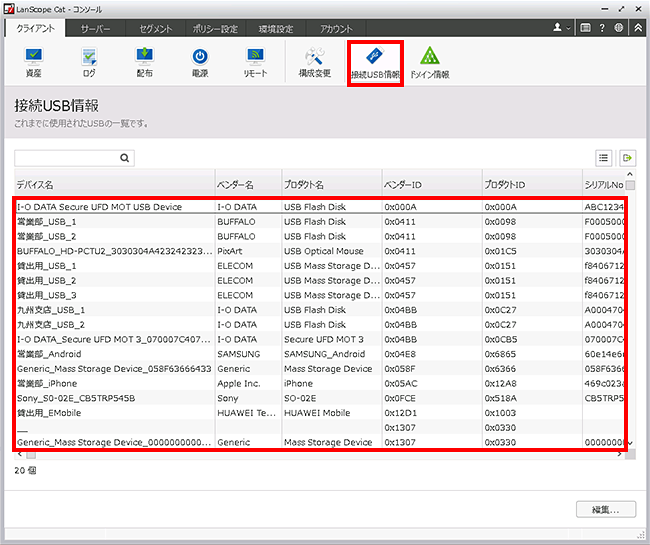Switch to the 環境設定 tab
The image size is (650, 545).
pos(276,29)
